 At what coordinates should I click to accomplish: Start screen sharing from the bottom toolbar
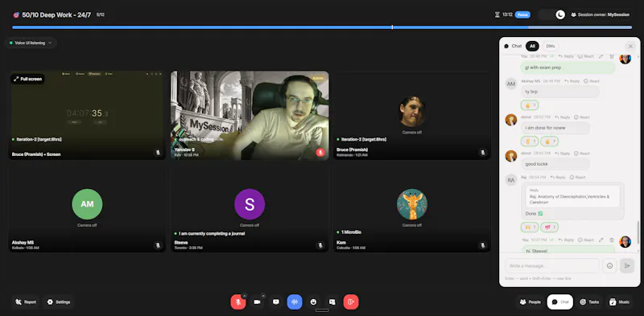click(276, 302)
